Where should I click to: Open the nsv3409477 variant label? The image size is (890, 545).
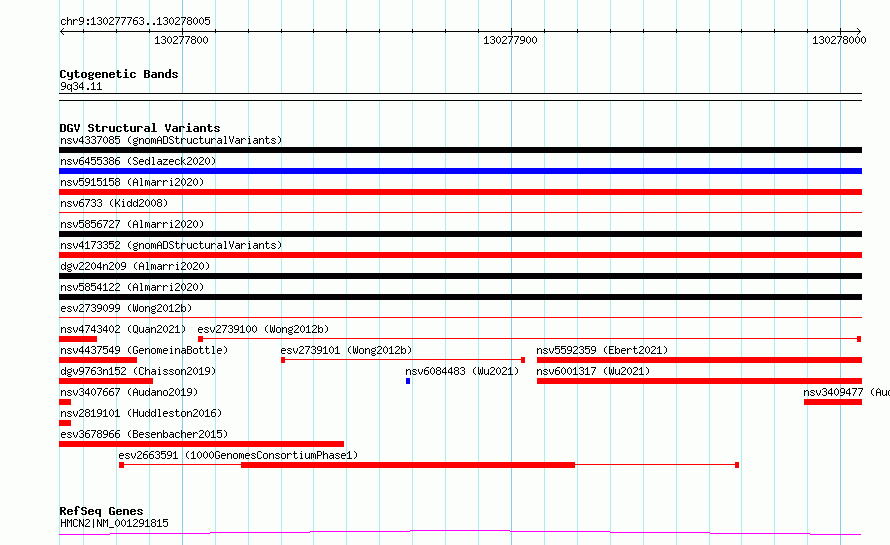tap(846, 392)
